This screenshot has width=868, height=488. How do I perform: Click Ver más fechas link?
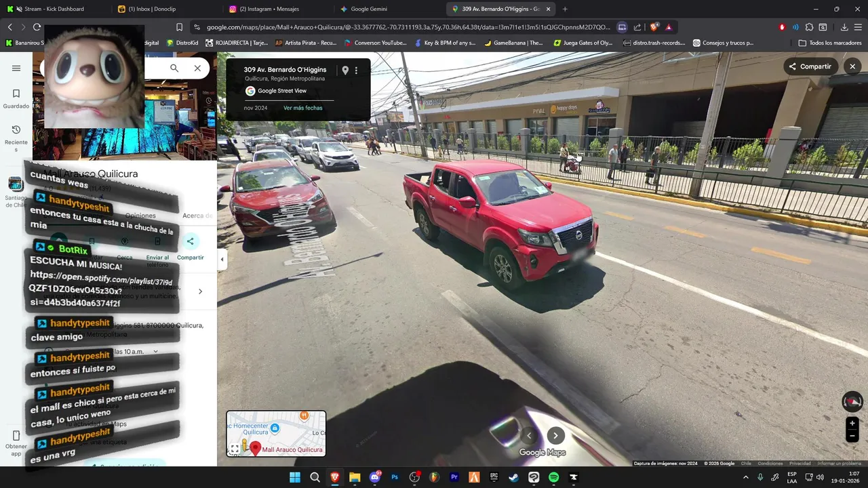point(303,108)
